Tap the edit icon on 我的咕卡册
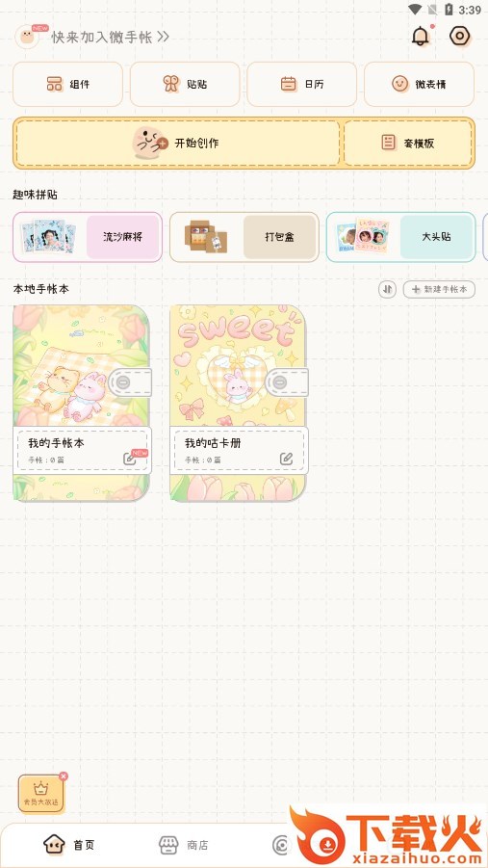This screenshot has width=488, height=868. [286, 459]
